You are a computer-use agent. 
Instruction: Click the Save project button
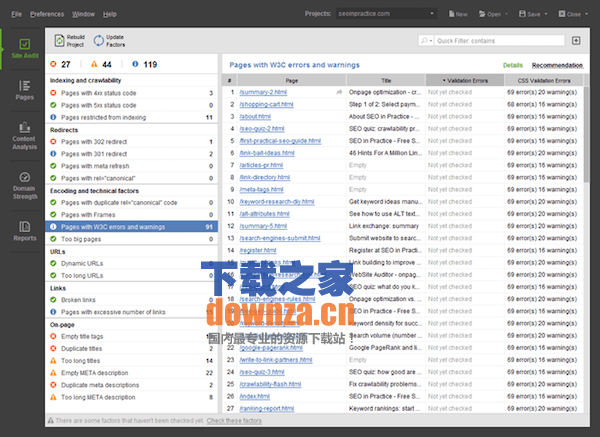pyautogui.click(x=529, y=14)
